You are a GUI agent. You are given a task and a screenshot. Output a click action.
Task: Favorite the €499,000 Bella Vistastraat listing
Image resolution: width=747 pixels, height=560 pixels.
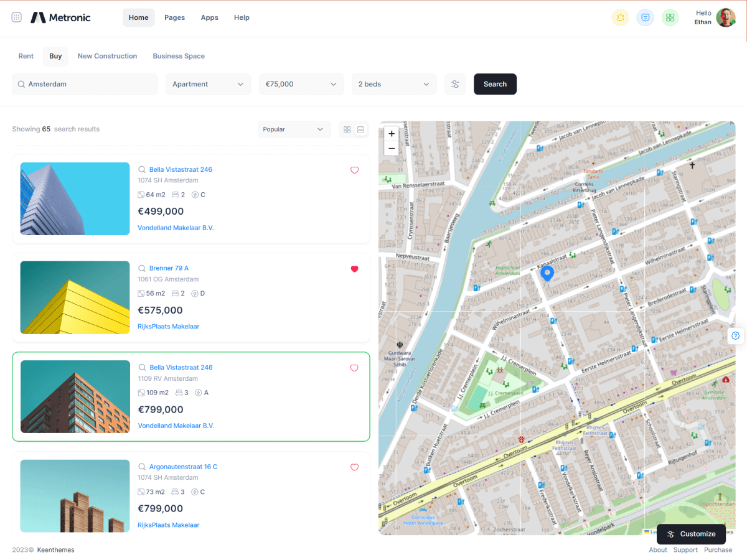[x=354, y=170]
